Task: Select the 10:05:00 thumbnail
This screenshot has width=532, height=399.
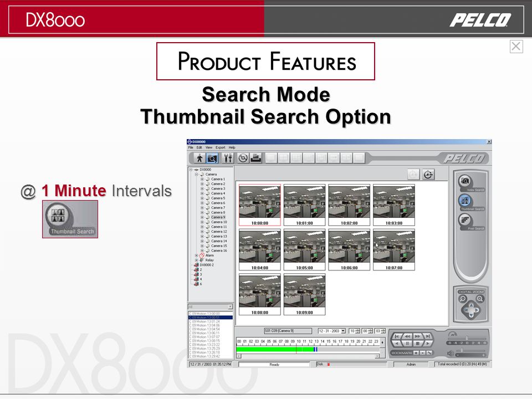Action: (x=305, y=250)
